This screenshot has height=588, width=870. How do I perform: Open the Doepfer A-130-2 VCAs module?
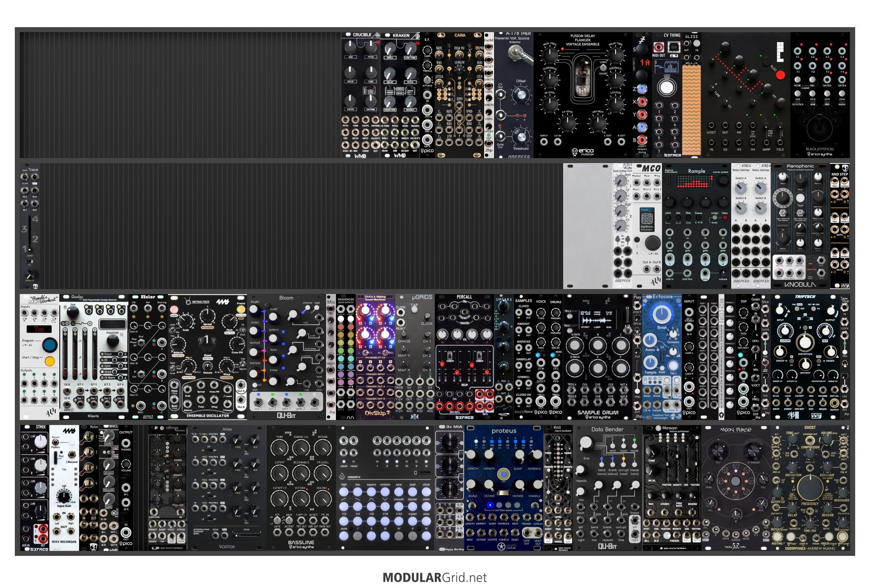pos(622,226)
